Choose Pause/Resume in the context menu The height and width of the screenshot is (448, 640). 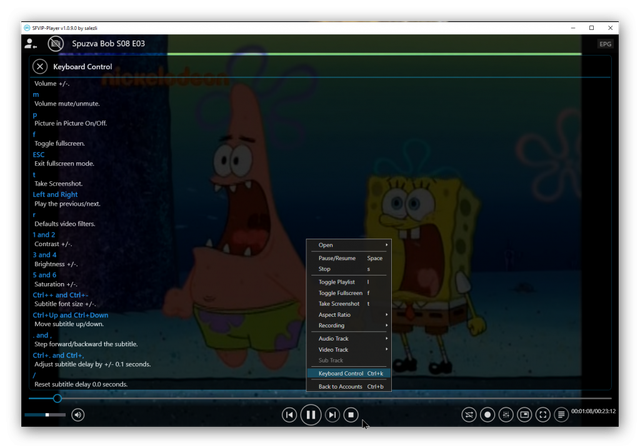coord(349,258)
